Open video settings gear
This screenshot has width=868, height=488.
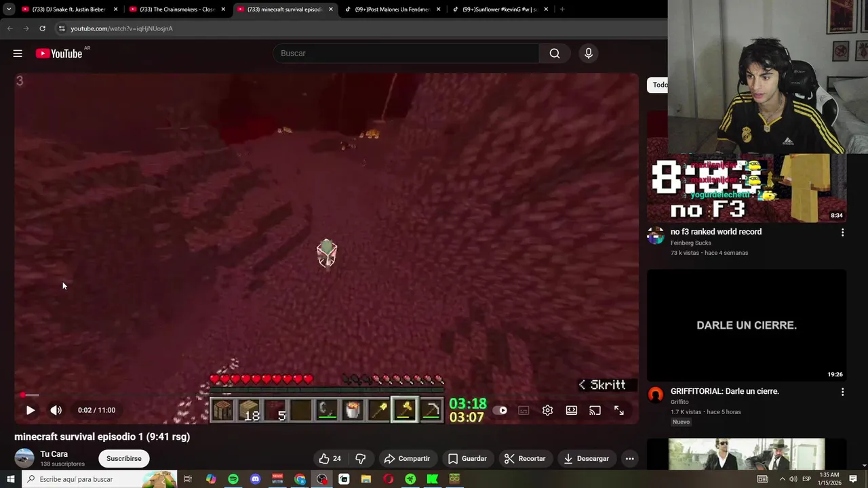548,410
